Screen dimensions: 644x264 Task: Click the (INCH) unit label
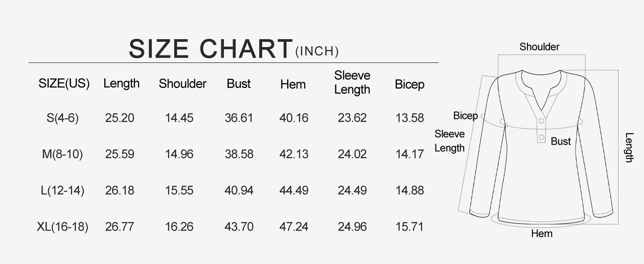pos(317,51)
